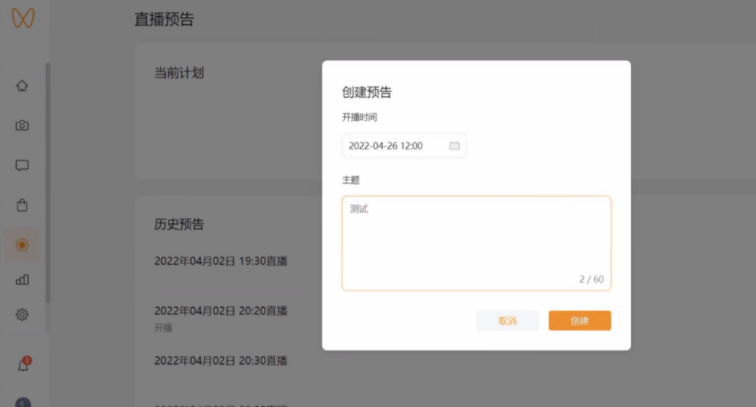The height and width of the screenshot is (407, 756).
Task: Open the chat message icon in sidebar
Action: point(22,165)
